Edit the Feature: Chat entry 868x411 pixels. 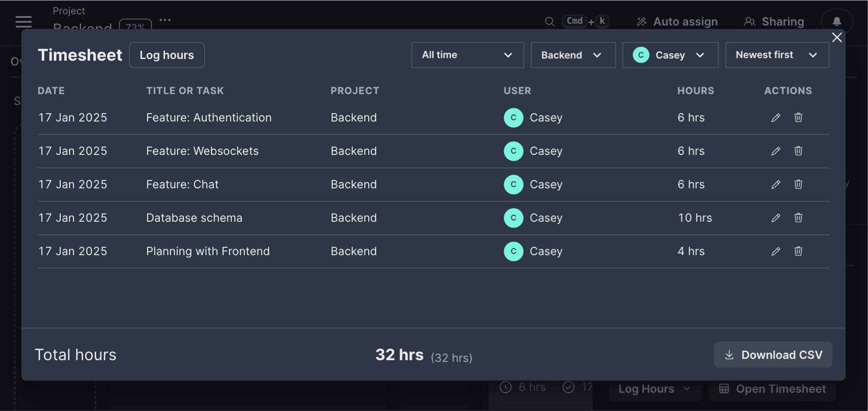pos(776,184)
